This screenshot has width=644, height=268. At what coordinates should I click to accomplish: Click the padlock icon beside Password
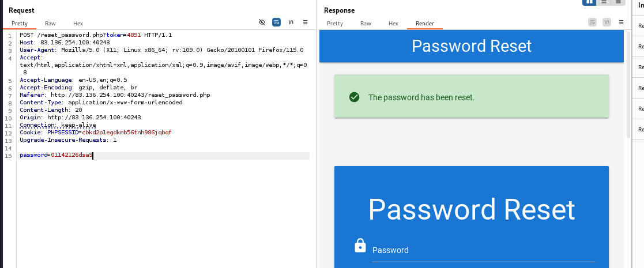point(360,246)
